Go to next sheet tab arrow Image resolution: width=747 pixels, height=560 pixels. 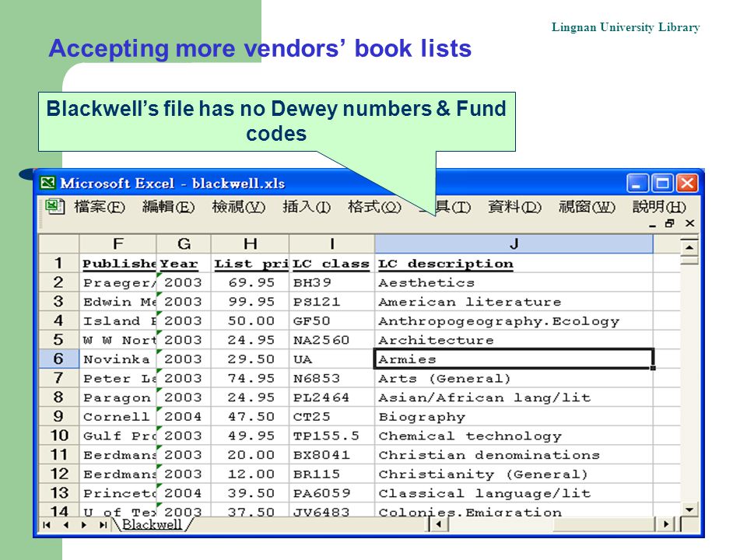click(x=84, y=525)
